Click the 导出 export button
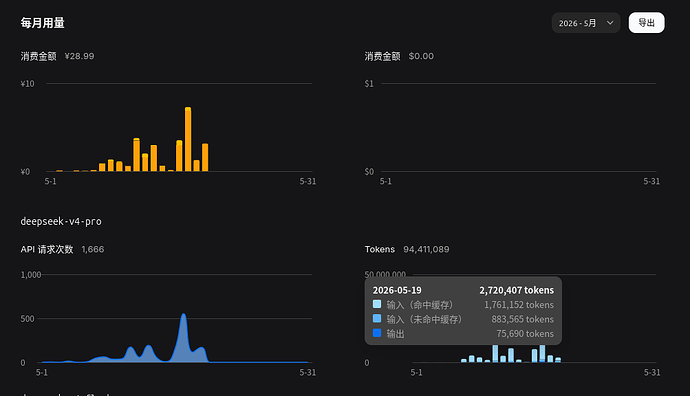 [x=646, y=23]
